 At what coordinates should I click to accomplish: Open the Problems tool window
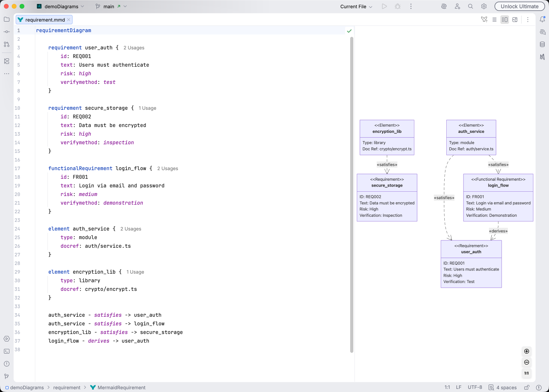(x=6, y=364)
